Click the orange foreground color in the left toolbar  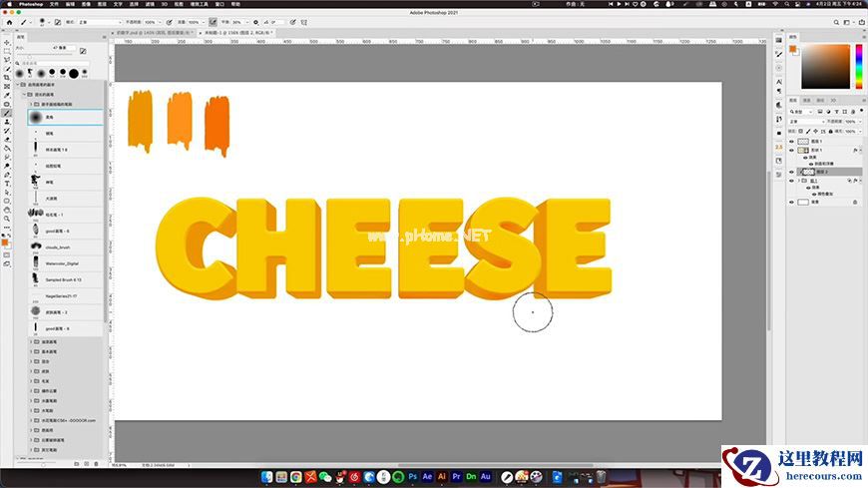(5, 243)
